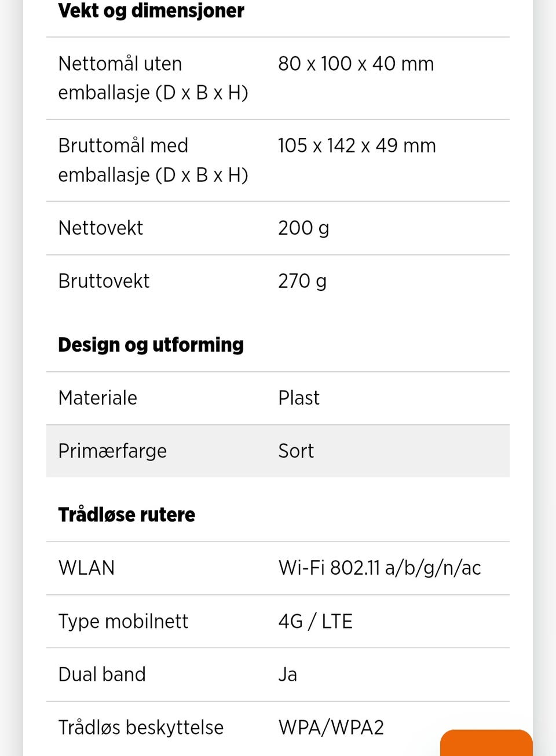Image resolution: width=556 pixels, height=756 pixels.
Task: Click the 'Nettomål uten emballasje' label
Action: click(153, 78)
